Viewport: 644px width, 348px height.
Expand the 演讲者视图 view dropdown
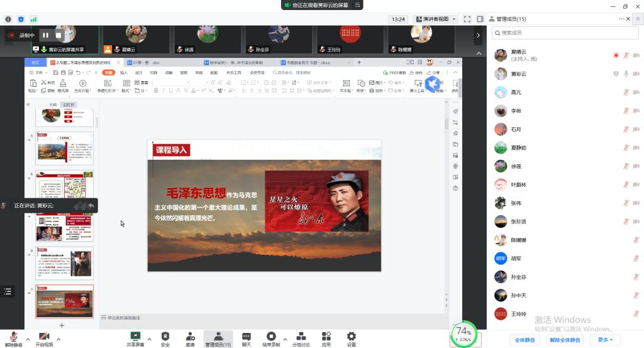pyautogui.click(x=440, y=19)
